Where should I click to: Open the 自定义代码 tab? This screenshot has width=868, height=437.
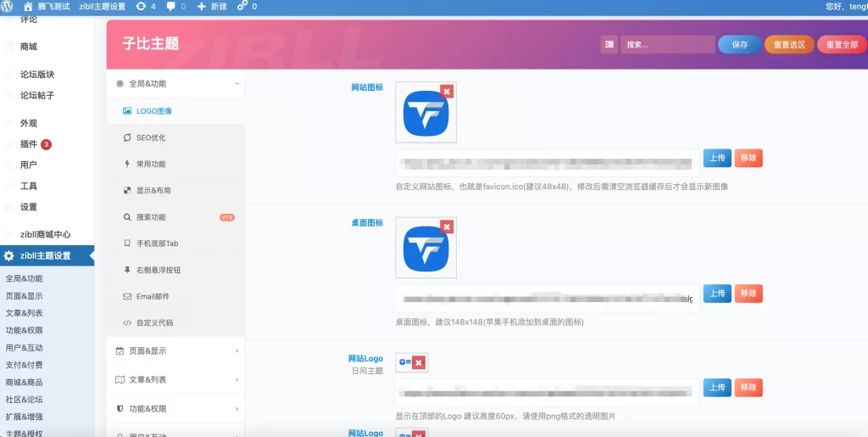point(175,323)
